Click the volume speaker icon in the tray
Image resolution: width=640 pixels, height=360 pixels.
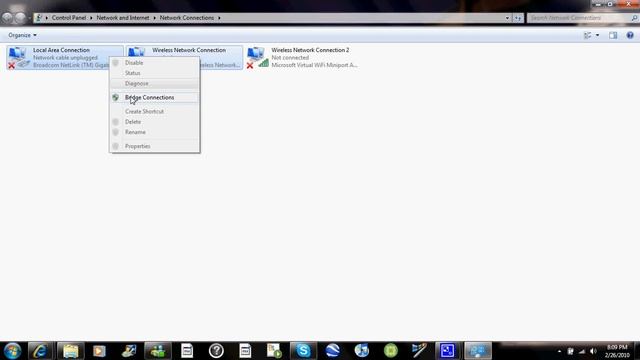click(593, 351)
